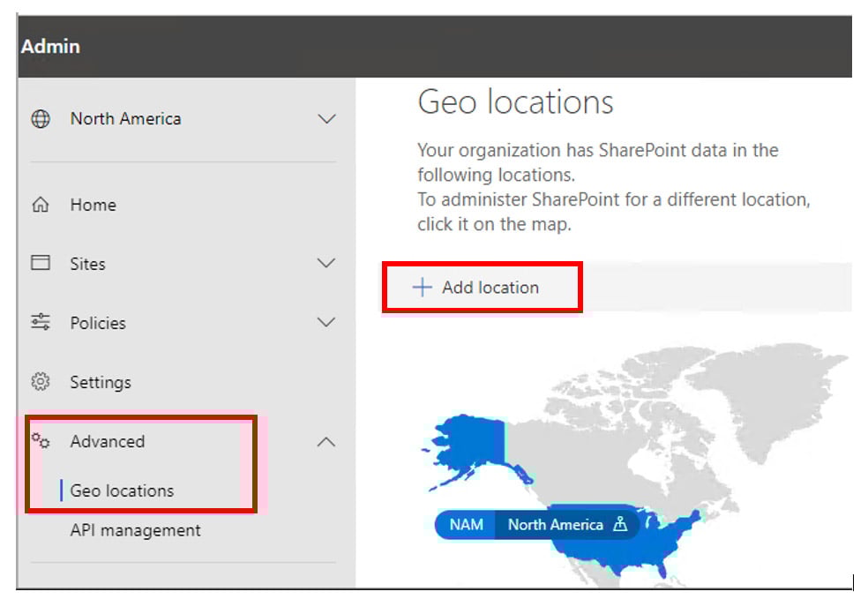
Task: Select the Advanced menu item
Action: click(108, 441)
